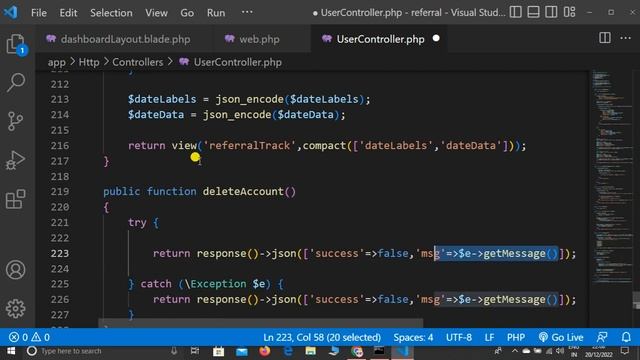Toggle Panel layout icon in title bar
The height and width of the screenshot is (360, 640).
[533, 12]
